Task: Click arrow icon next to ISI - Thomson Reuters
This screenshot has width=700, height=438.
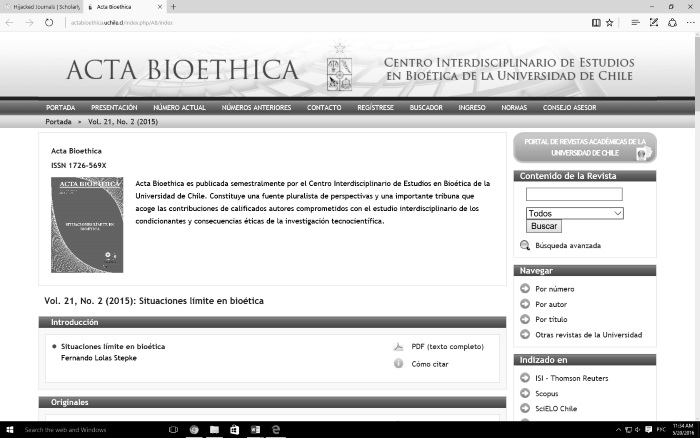Action: [525, 378]
